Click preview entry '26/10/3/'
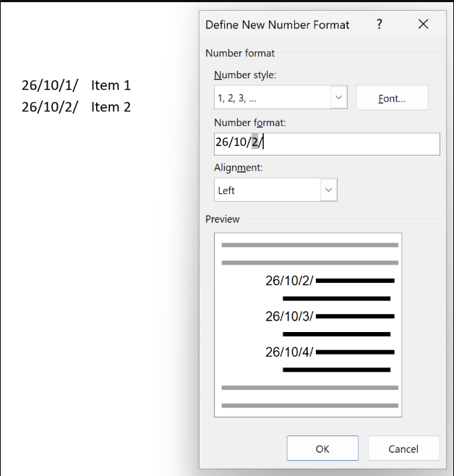The image size is (454, 476). click(289, 316)
